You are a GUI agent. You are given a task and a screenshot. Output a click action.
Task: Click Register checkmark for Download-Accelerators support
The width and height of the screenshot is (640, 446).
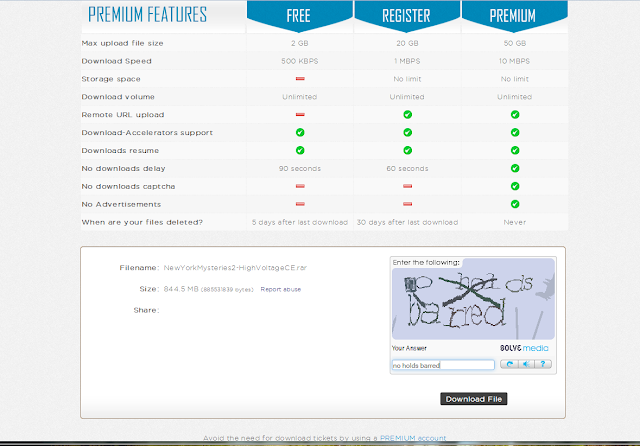click(x=407, y=133)
